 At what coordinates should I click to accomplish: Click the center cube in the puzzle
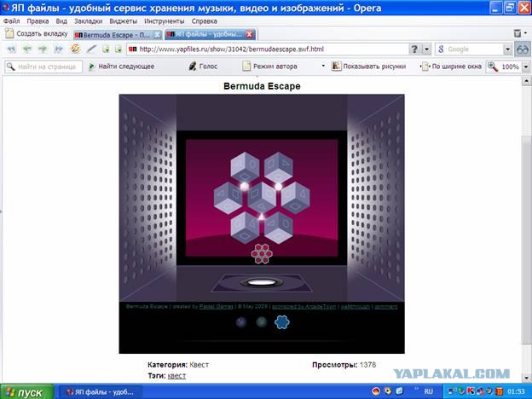[262, 197]
